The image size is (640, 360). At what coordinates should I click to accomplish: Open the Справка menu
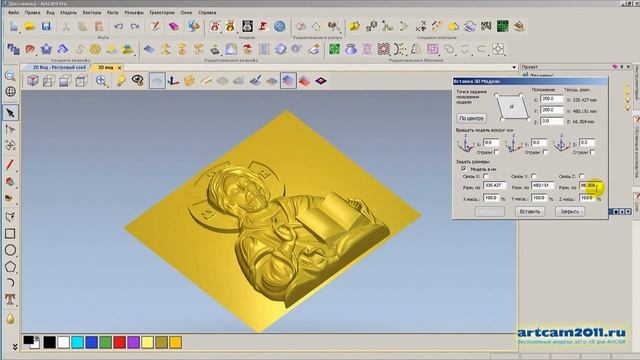click(x=207, y=13)
